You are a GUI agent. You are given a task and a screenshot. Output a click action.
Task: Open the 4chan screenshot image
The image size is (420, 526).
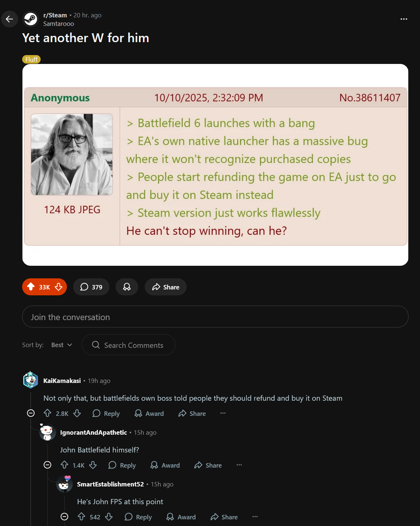(215, 165)
